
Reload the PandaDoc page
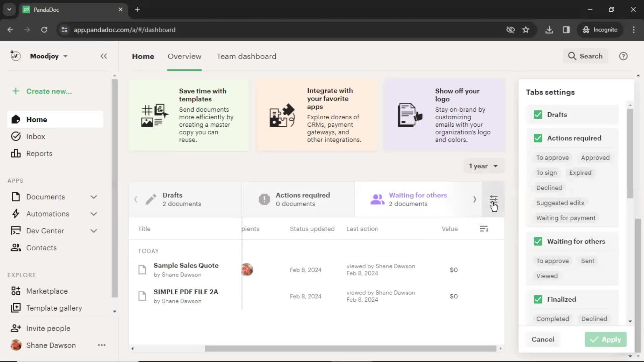[x=44, y=30]
